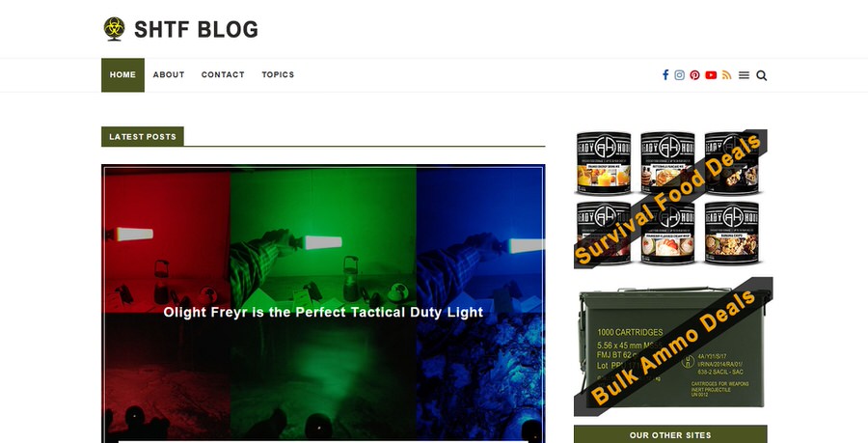Open the Facebook social icon
The height and width of the screenshot is (443, 868).
click(665, 74)
